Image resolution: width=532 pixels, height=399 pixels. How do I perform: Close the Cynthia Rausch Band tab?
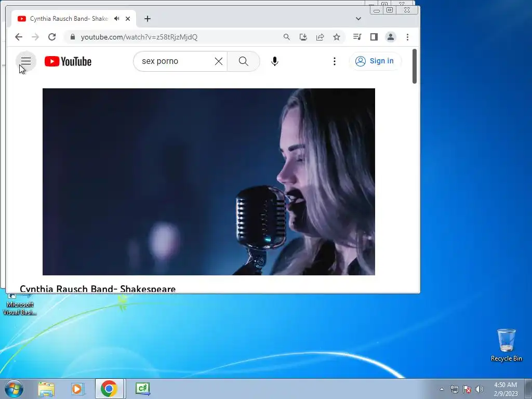pyautogui.click(x=128, y=19)
